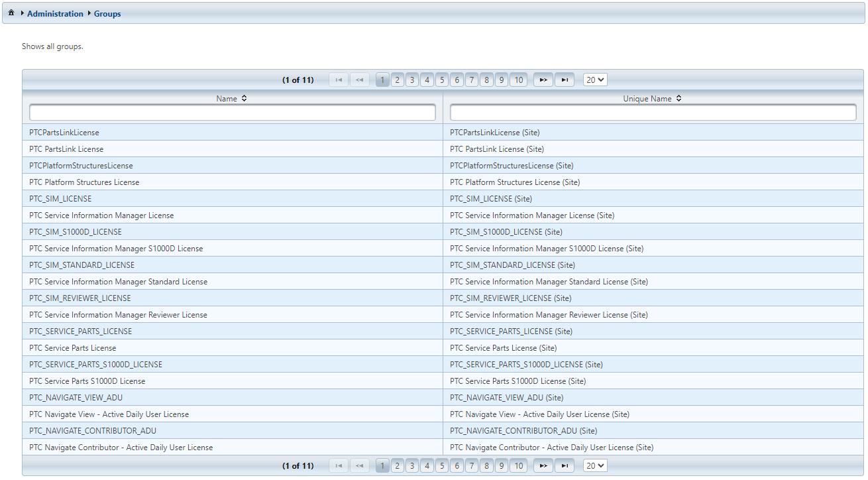Open Administration breadcrumb link
Viewport: 868px width, 480px height.
55,14
